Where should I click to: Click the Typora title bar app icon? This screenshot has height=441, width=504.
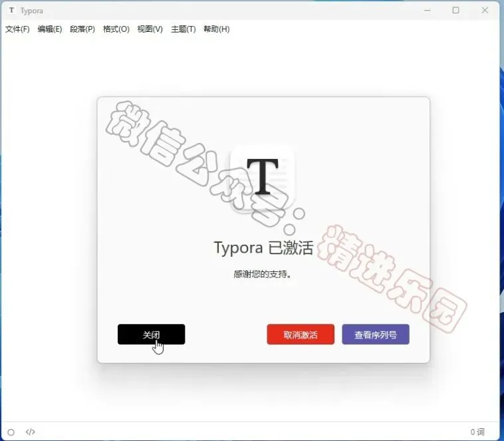coord(11,10)
